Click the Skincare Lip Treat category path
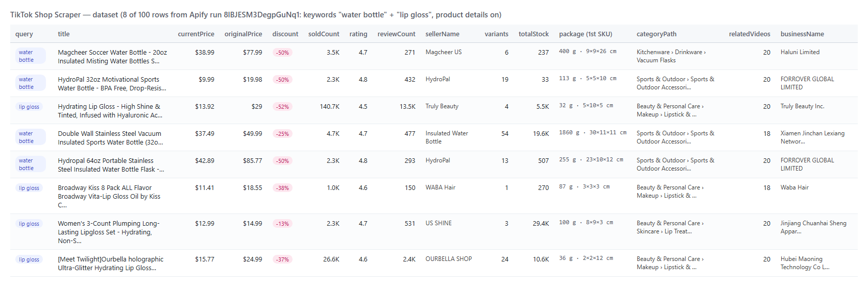The width and height of the screenshot is (868, 286). (670, 227)
